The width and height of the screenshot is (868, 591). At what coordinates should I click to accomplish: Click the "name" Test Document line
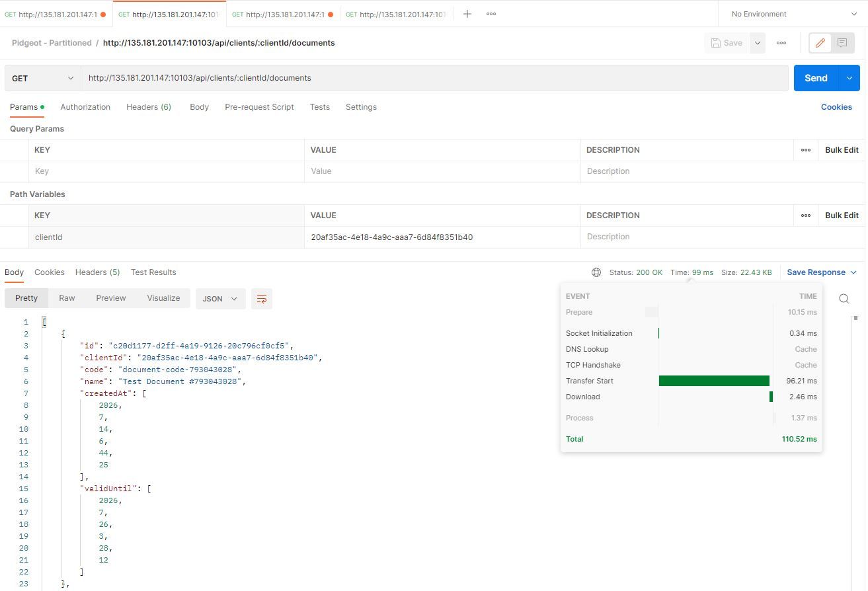click(163, 381)
